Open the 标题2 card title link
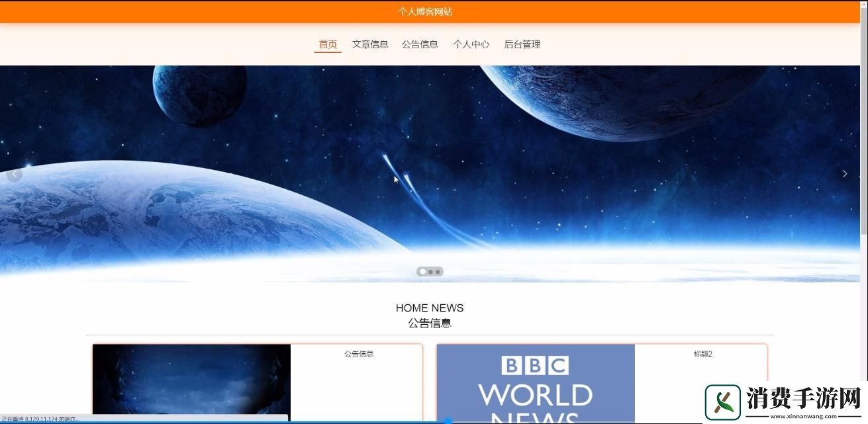Image resolution: width=868 pixels, height=424 pixels. 702,354
